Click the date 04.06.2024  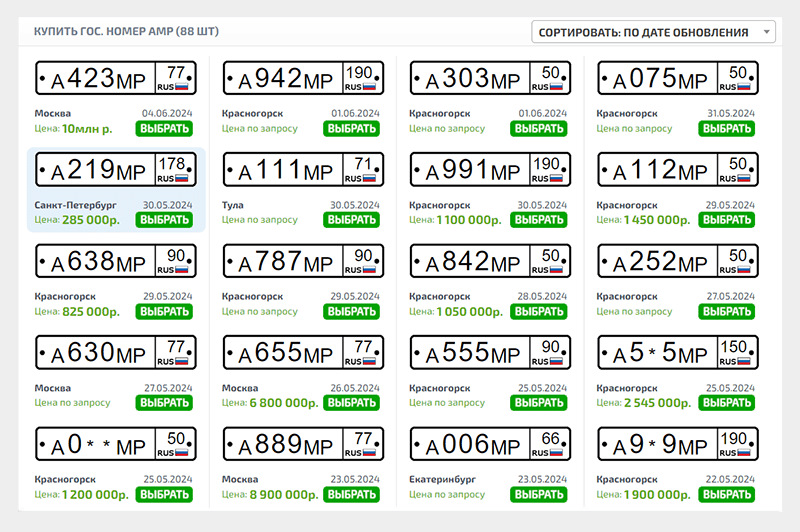pos(167,113)
